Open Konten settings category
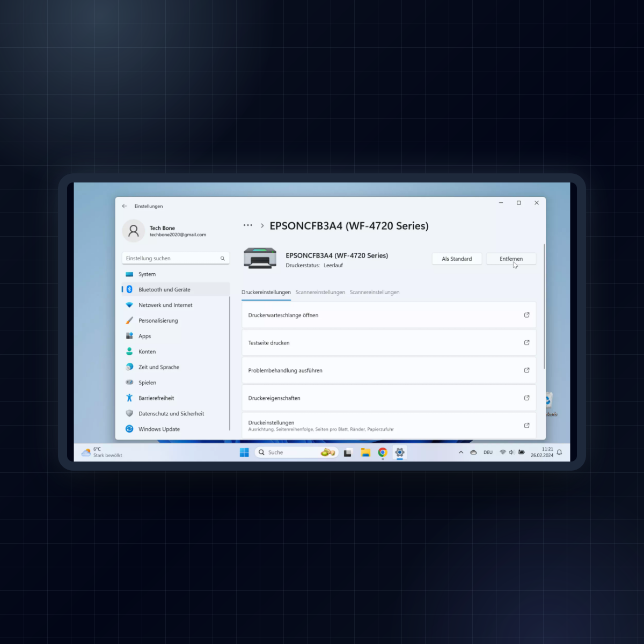 tap(175, 352)
